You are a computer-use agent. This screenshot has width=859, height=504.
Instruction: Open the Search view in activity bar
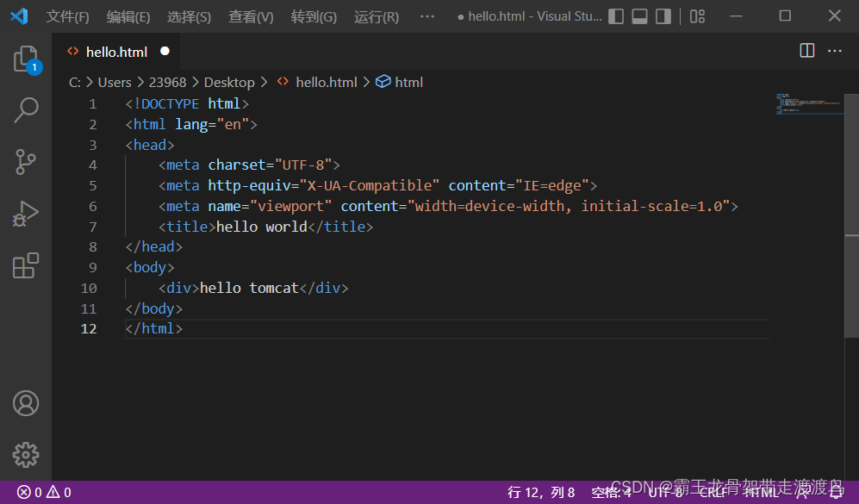point(26,110)
